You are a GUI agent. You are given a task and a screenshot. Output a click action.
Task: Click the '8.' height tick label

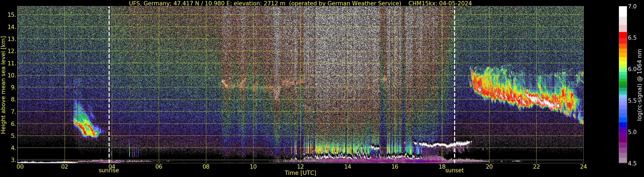click(13, 99)
